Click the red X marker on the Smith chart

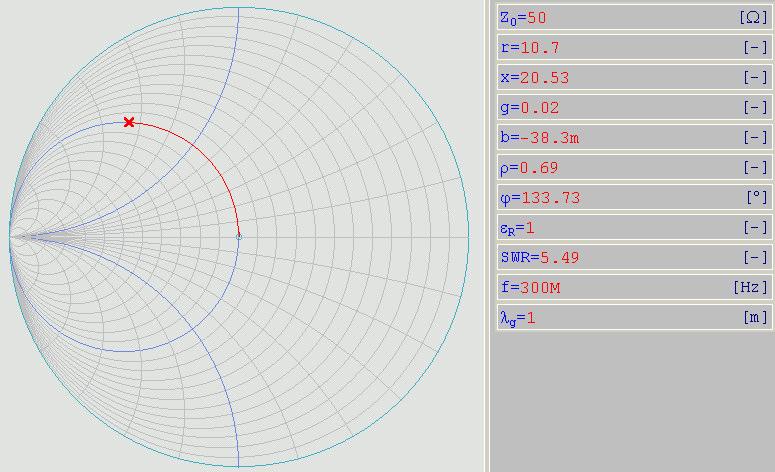[129, 122]
